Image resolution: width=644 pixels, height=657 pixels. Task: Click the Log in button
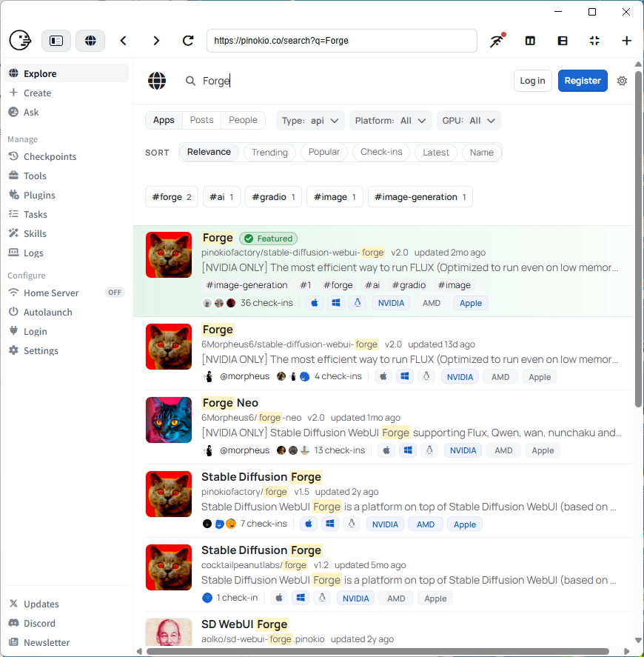coord(533,81)
